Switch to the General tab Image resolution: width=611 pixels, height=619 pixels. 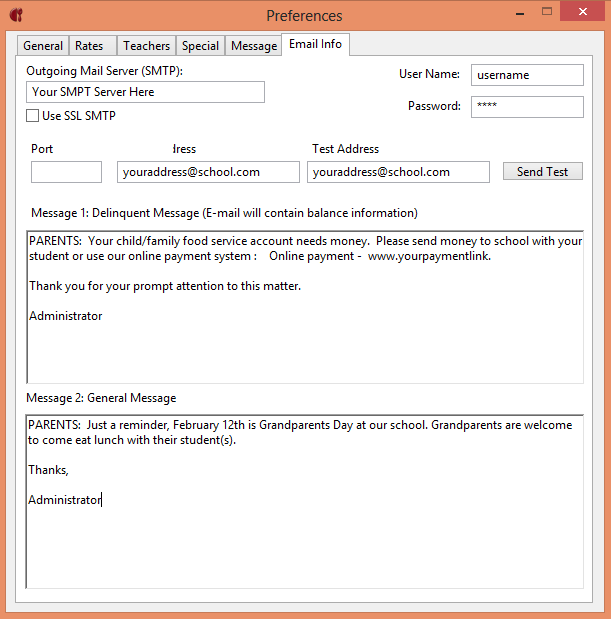43,46
